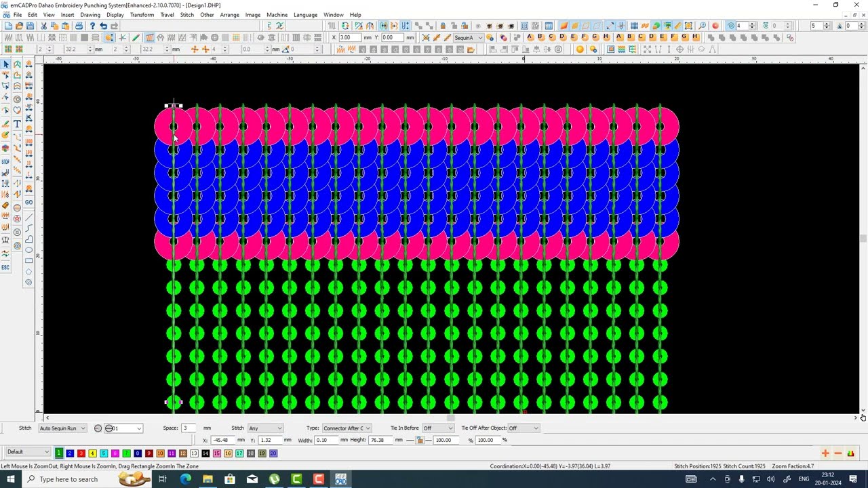Click the orange minus zoom-out icon at bottom right
Viewport: 868px width, 488px height.
[x=838, y=453]
